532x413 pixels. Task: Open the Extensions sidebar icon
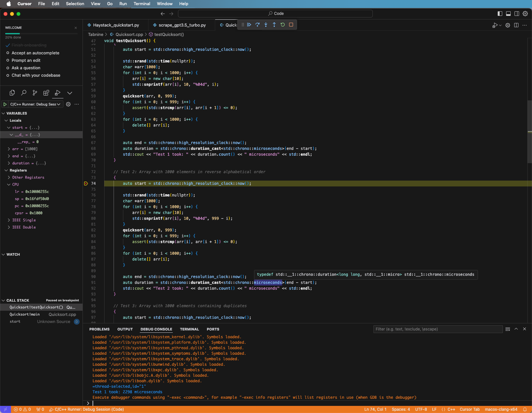[46, 93]
